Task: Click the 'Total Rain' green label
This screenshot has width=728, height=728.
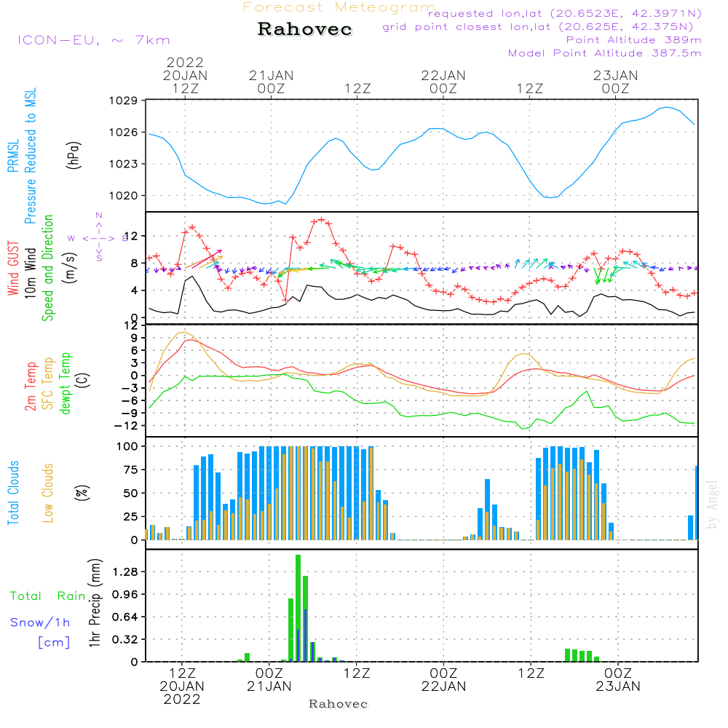Action: (48, 596)
